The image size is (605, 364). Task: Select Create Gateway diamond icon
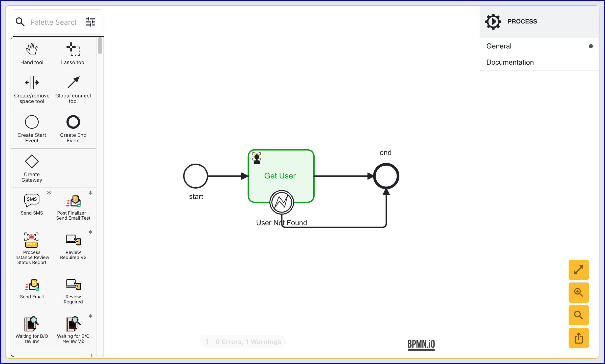click(x=32, y=162)
